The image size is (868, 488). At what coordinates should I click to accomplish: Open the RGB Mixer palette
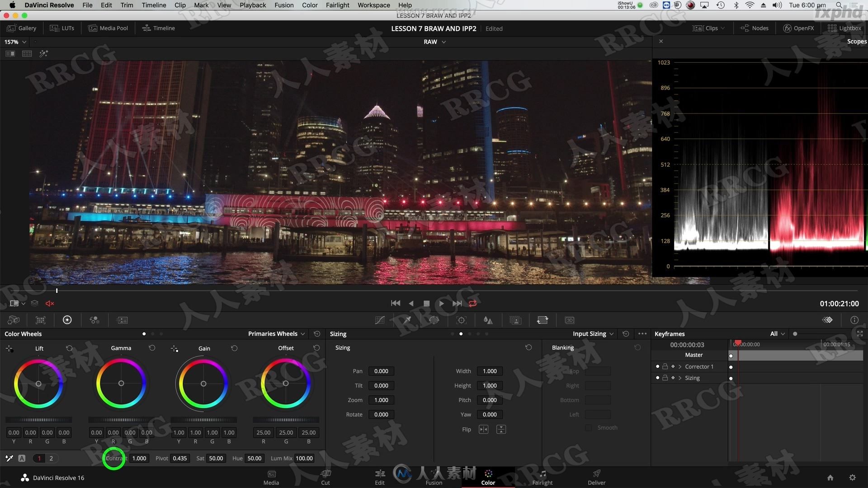point(94,320)
